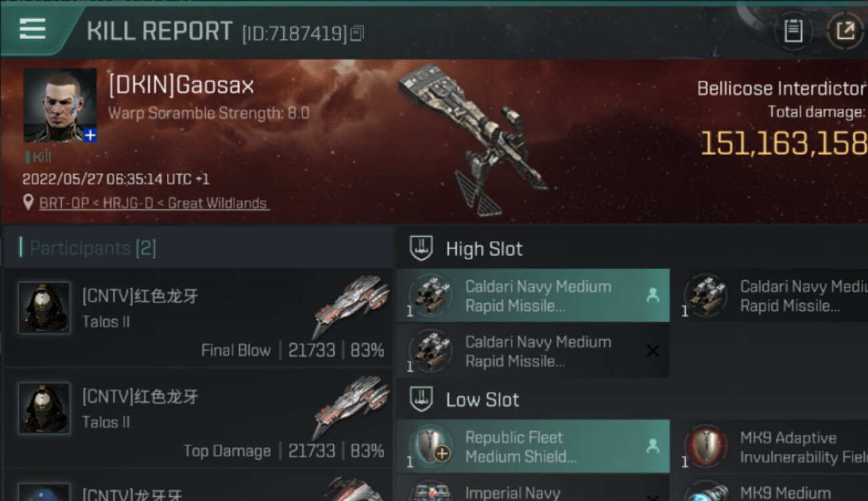Open the hamburger menu

coord(32,28)
